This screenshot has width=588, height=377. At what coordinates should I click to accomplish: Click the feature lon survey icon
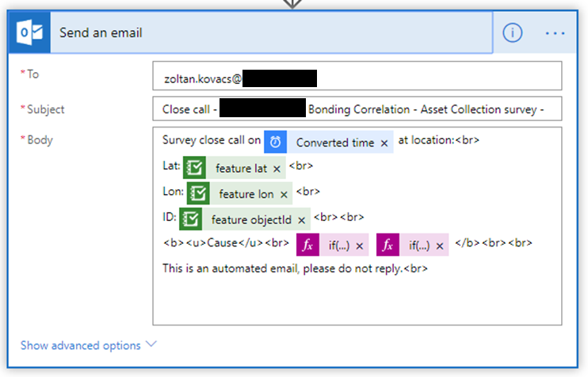click(x=198, y=193)
